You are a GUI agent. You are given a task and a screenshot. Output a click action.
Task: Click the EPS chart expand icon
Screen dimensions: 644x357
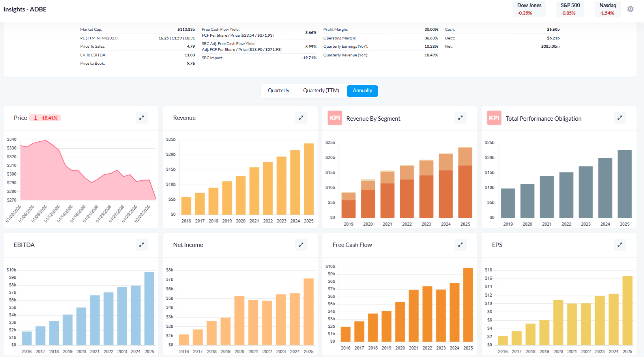620,245
